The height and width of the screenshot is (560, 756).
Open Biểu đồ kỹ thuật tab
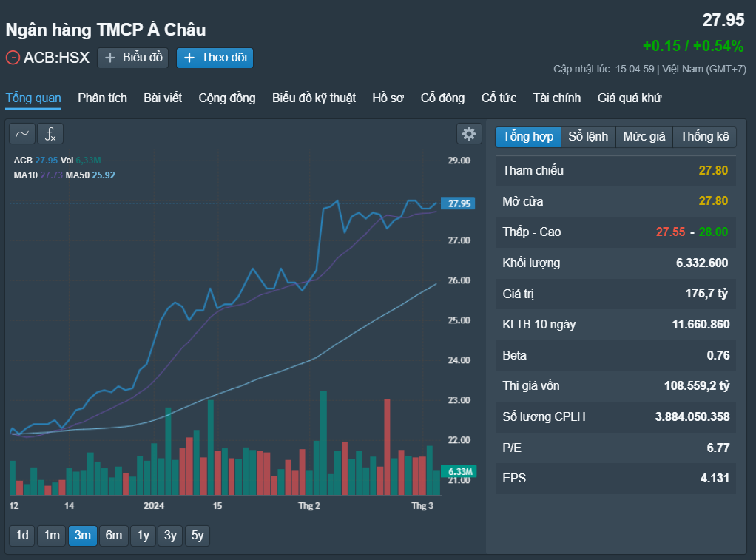coord(314,98)
